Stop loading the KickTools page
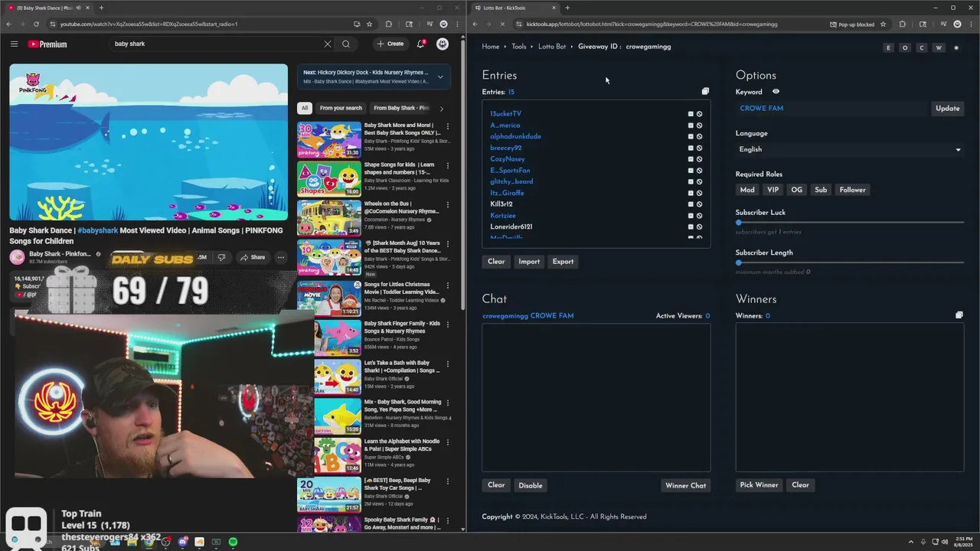This screenshot has width=980, height=551. point(502,24)
